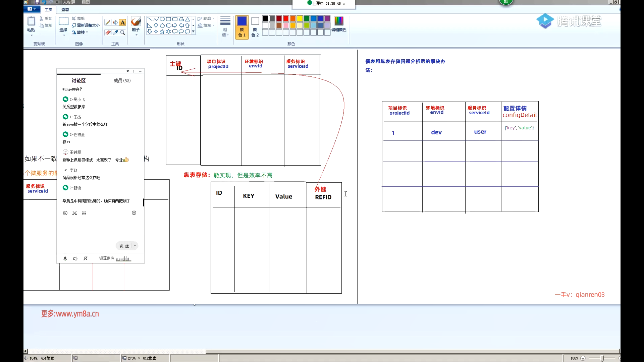Select the Fill with color bucket tool
Image resolution: width=644 pixels, height=362 pixels.
(115, 22)
